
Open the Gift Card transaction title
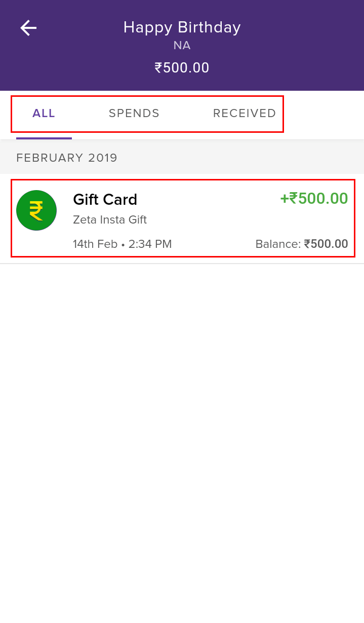(105, 200)
